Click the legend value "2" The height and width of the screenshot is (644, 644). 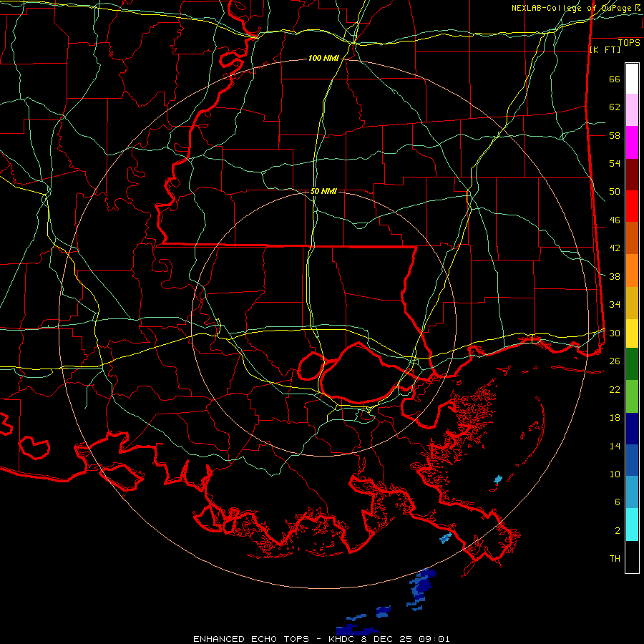tap(618, 530)
